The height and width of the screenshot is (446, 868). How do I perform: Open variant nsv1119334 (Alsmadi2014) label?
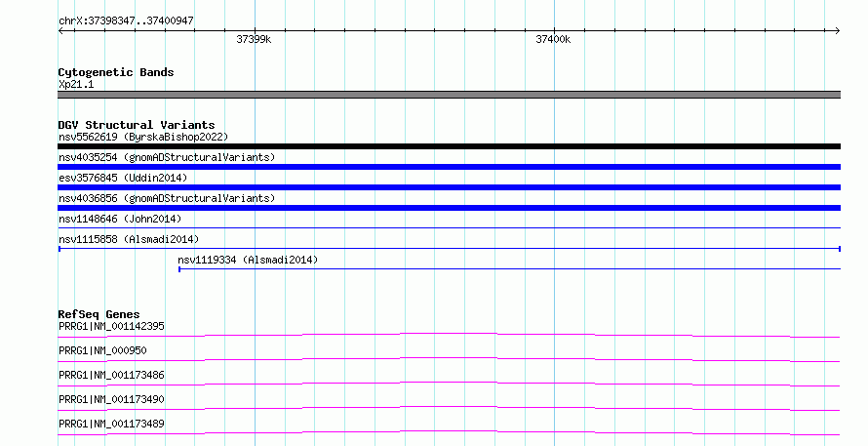tap(248, 260)
